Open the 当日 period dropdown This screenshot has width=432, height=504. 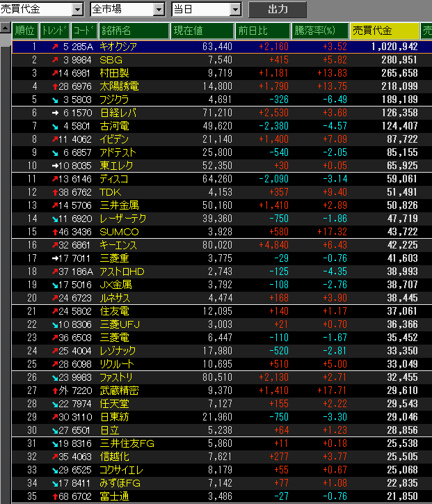(235, 9)
